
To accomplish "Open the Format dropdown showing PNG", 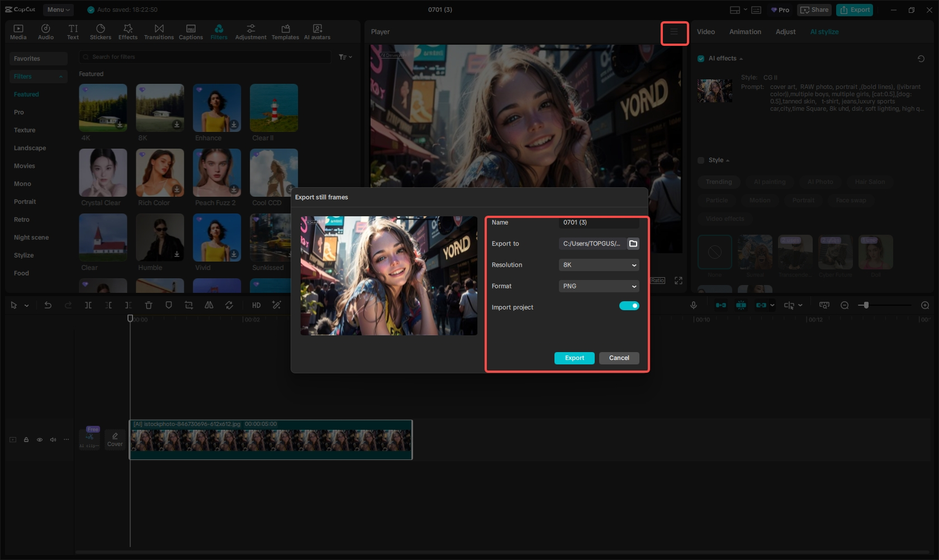I will pos(599,286).
